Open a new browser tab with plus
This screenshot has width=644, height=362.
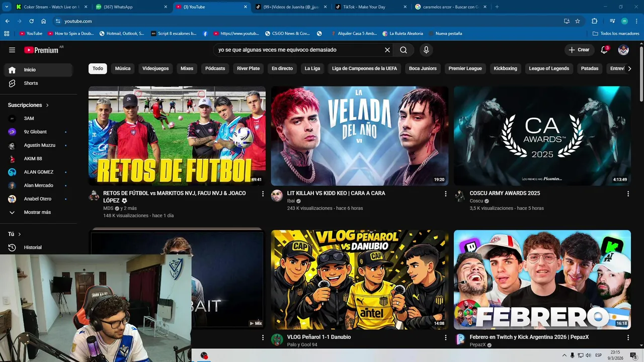click(497, 7)
